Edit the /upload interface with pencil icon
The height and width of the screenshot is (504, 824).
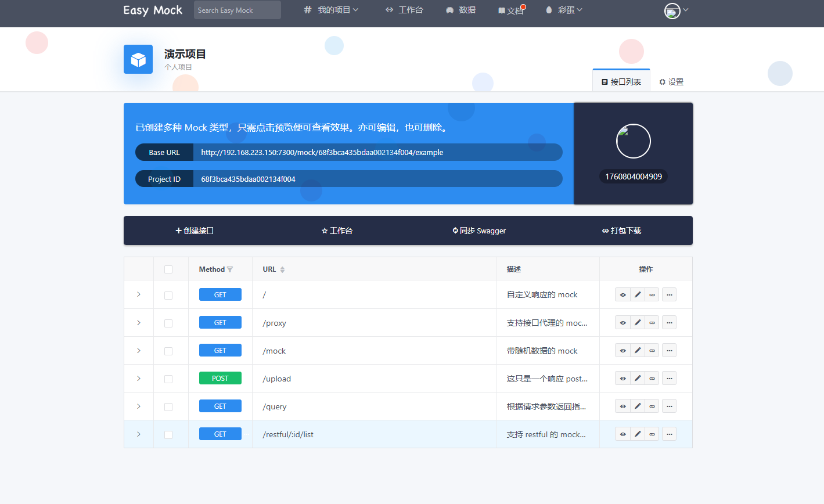coord(638,379)
